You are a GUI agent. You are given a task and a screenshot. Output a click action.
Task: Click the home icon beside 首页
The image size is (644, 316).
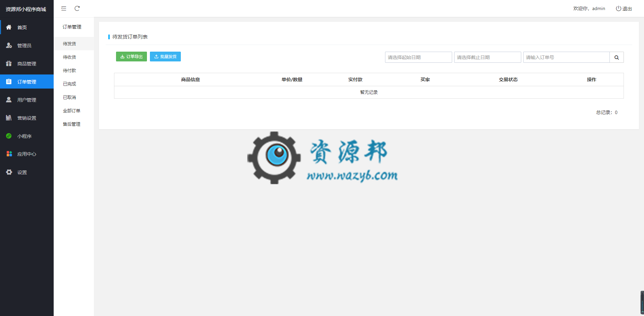point(9,27)
